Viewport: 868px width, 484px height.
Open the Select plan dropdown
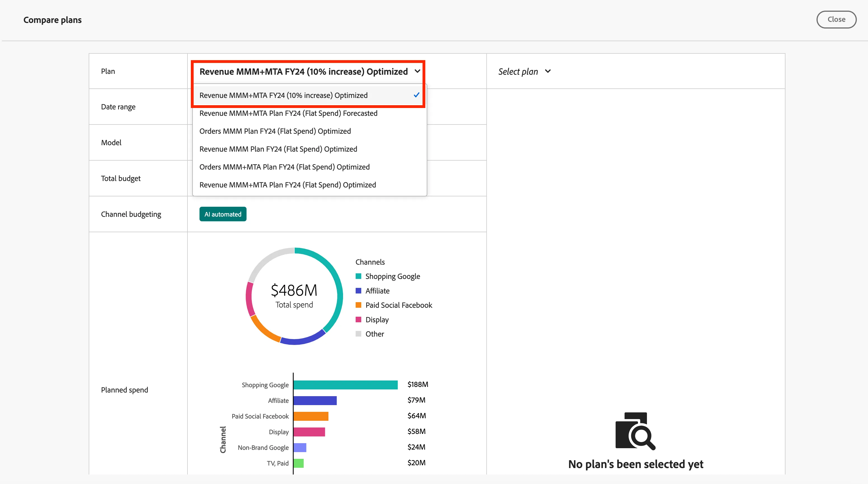[524, 71]
